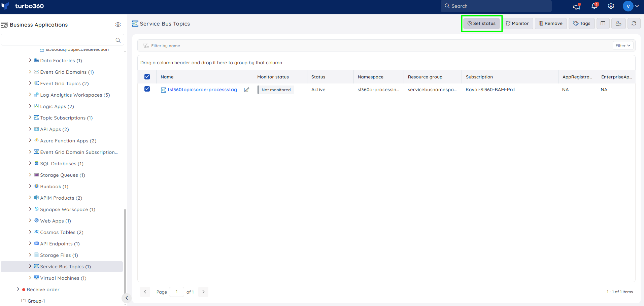Click the Business Applications sidebar search box
This screenshot has height=306, width=644.
[x=62, y=40]
